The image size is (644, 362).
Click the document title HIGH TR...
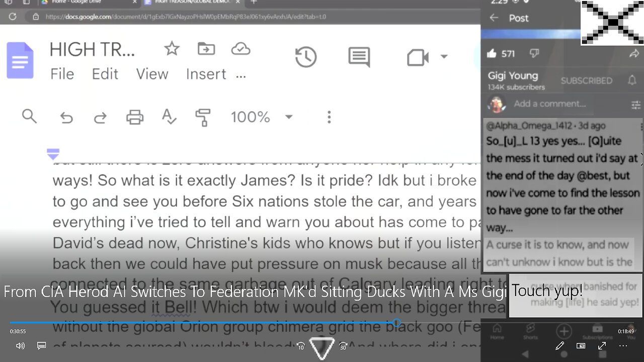pyautogui.click(x=92, y=49)
